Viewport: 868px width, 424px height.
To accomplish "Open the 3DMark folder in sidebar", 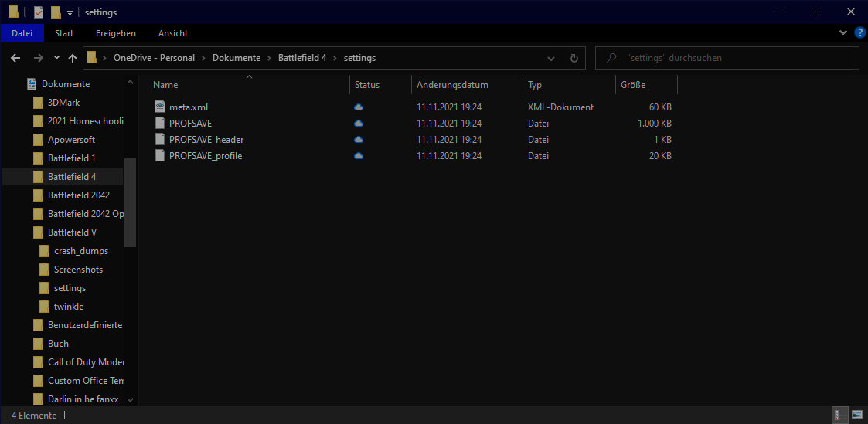I will 63,103.
